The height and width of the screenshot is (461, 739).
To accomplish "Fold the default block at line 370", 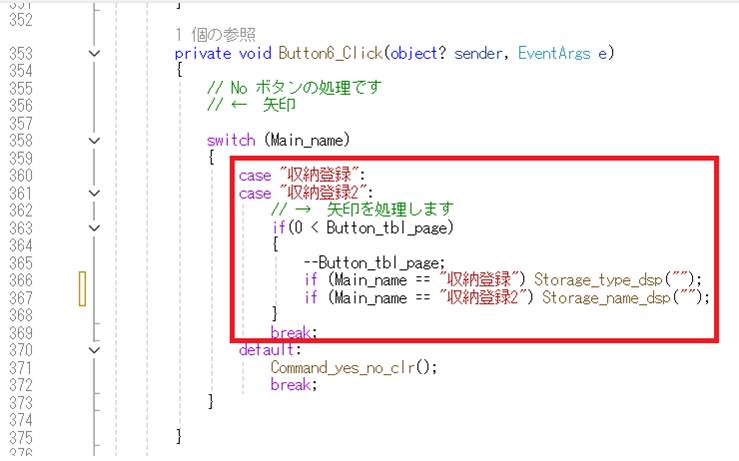I will point(94,350).
